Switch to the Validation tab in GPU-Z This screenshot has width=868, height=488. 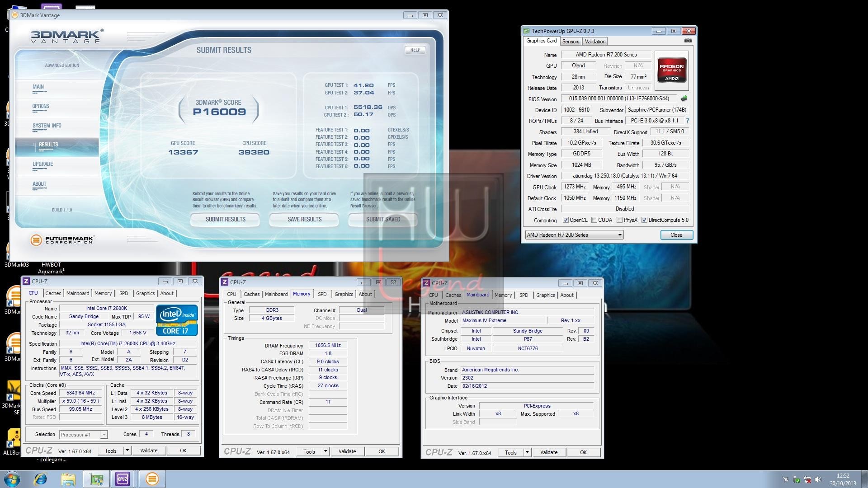click(x=595, y=41)
